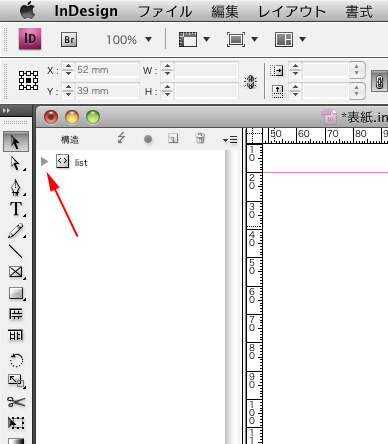The height and width of the screenshot is (444, 388).
Task: Open the 100% zoom level dropdown
Action: click(x=149, y=40)
